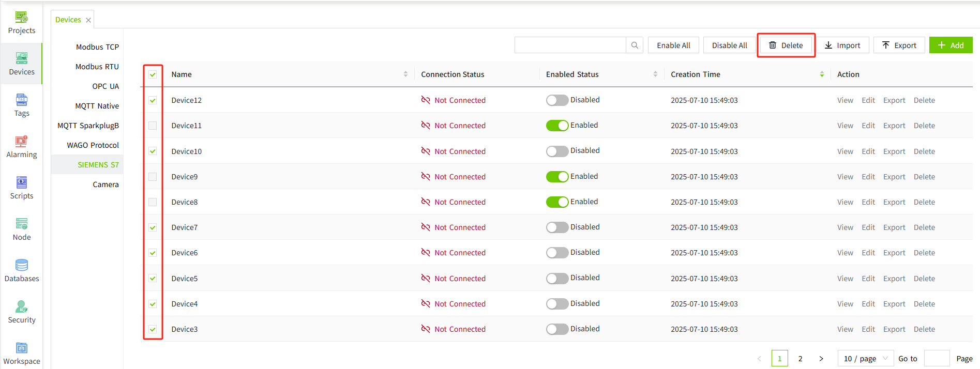The height and width of the screenshot is (369, 980).
Task: Switch to the OPC UA protocol
Action: (105, 86)
